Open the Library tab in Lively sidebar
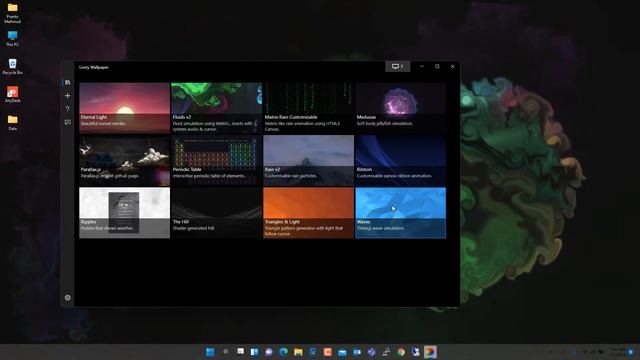The width and height of the screenshot is (640, 360). [x=68, y=82]
